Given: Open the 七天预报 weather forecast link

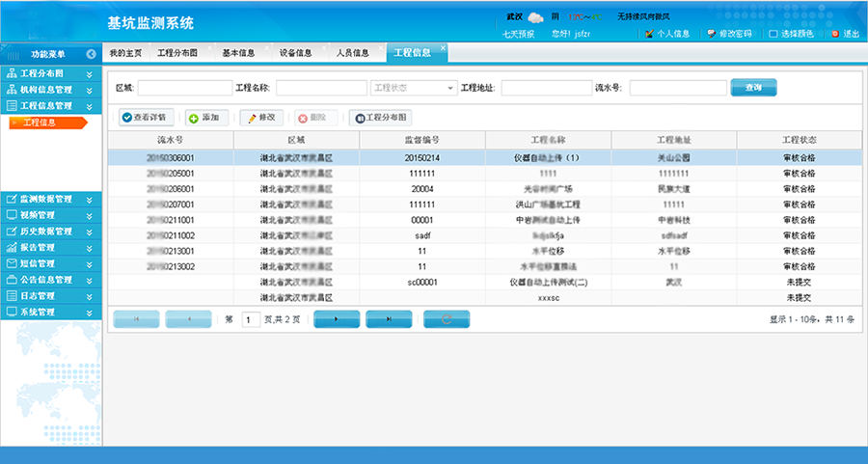Looking at the screenshot, I should 519,34.
